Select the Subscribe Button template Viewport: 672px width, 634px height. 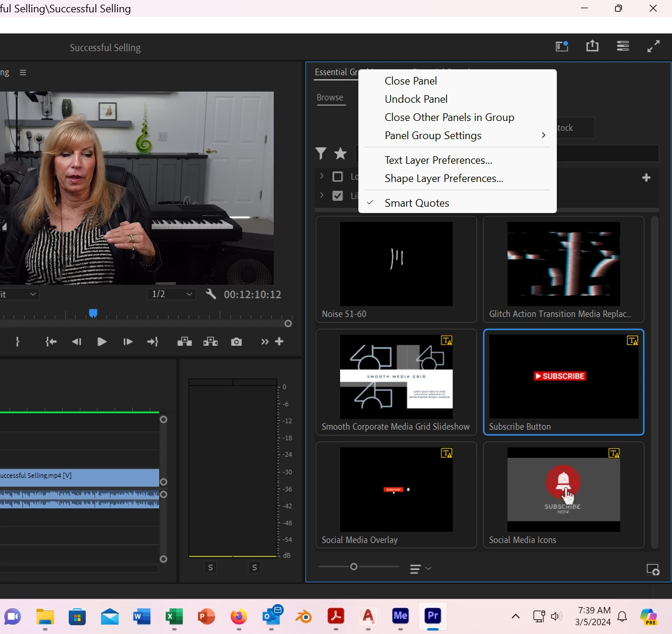(563, 382)
